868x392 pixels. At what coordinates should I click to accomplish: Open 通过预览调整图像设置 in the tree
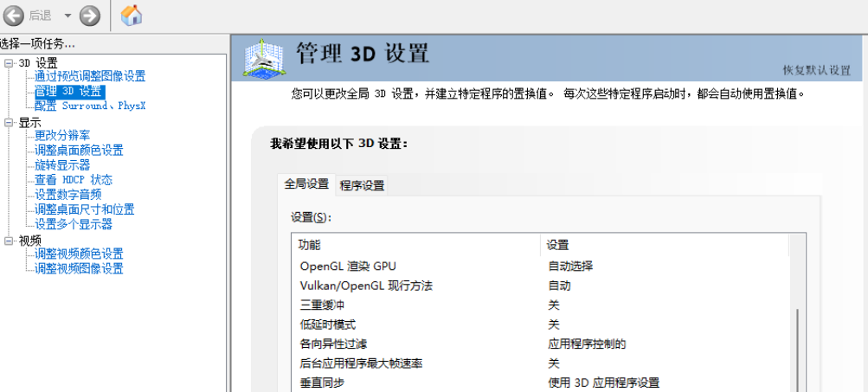coord(90,76)
